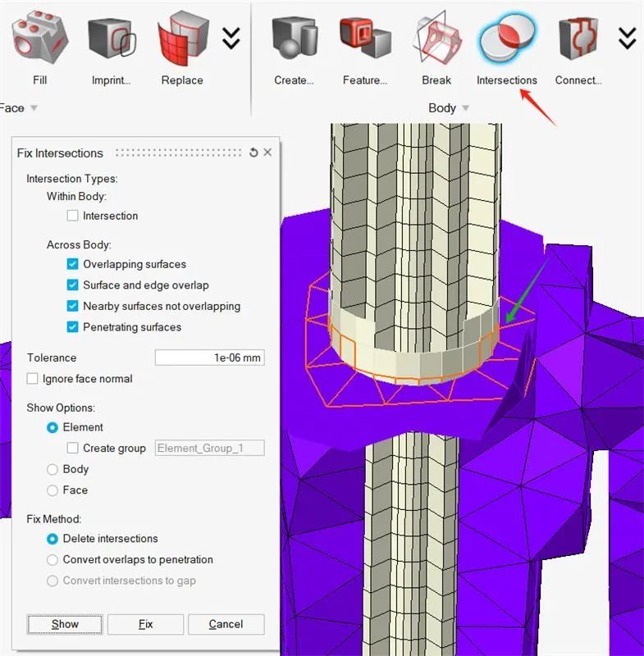Uncheck Overlapping surfaces option
The width and height of the screenshot is (644, 656).
point(73,264)
